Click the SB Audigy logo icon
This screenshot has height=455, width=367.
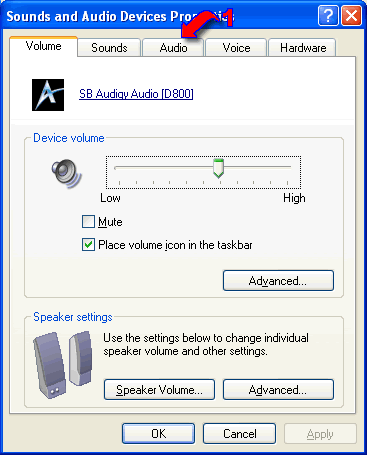pos(48,95)
